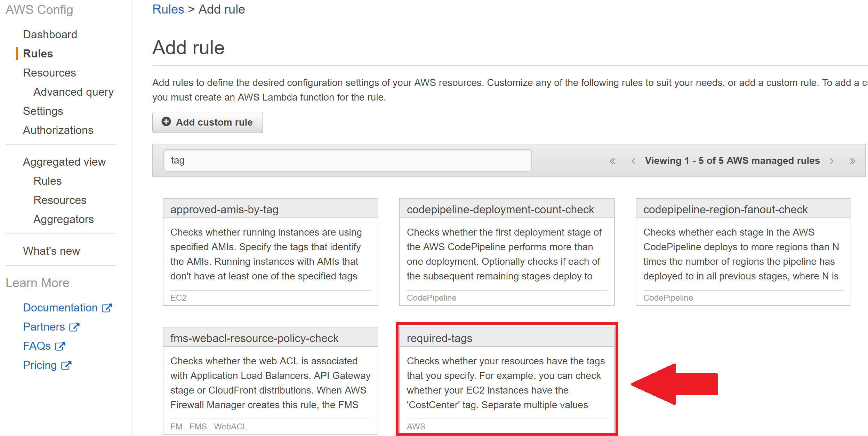Jump to last page of rules
The height and width of the screenshot is (436, 868).
pos(852,161)
